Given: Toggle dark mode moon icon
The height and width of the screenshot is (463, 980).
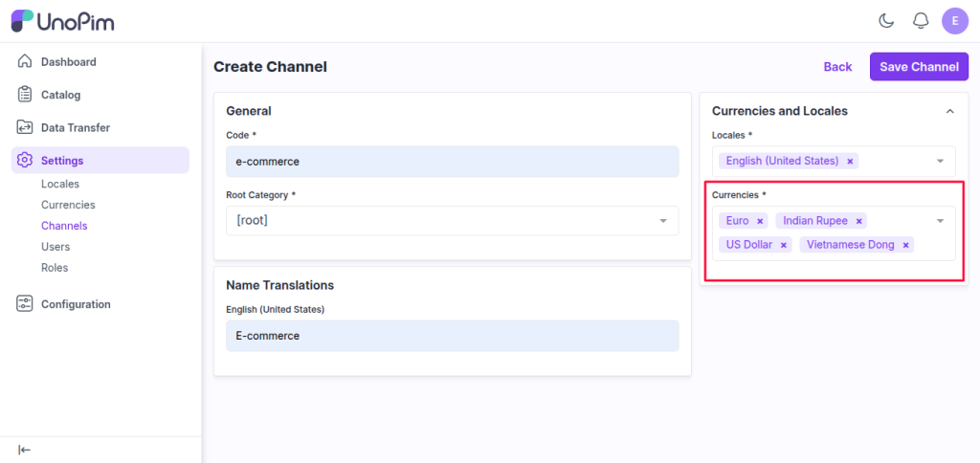Looking at the screenshot, I should click(x=886, y=21).
